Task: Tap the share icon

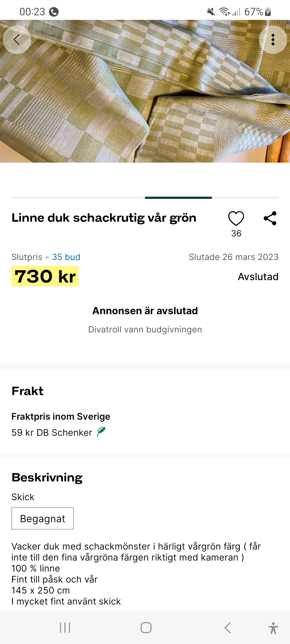Action: coord(270,218)
